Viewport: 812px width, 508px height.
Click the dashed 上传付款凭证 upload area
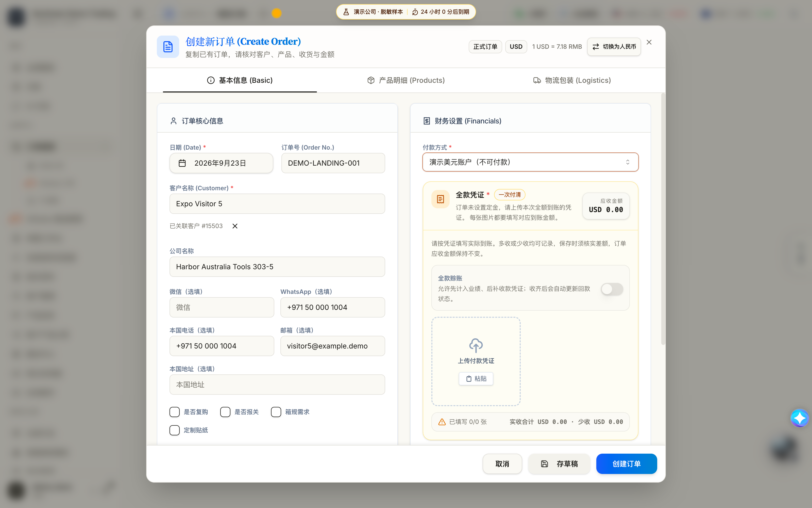pos(476,361)
